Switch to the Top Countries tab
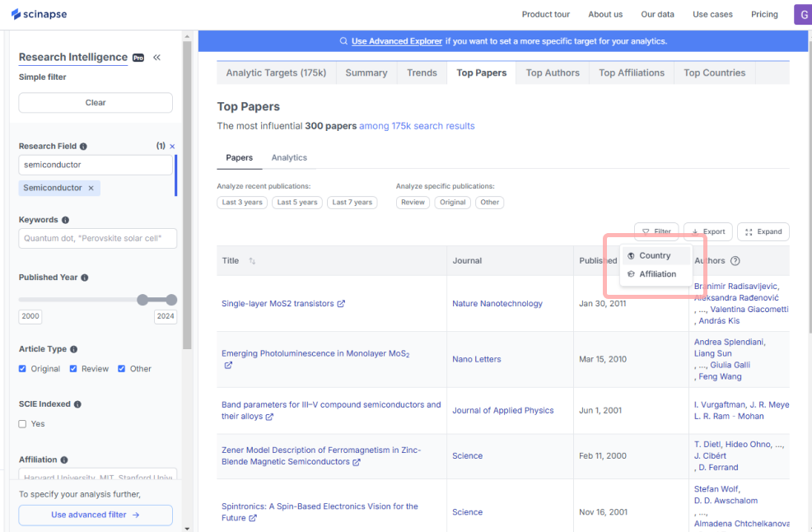This screenshot has width=812, height=532. [x=715, y=73]
